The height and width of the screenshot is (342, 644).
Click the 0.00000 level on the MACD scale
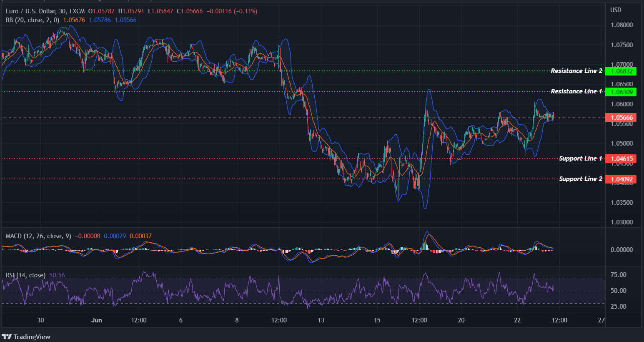(621, 249)
